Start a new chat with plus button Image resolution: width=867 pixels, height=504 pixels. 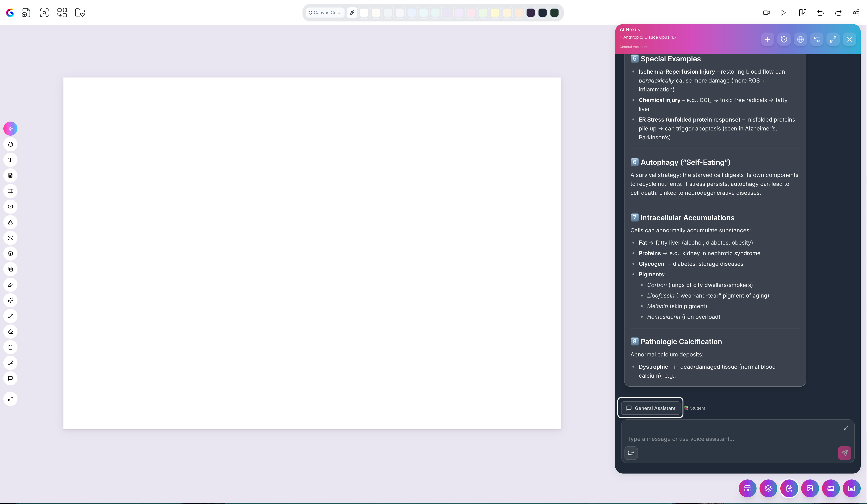768,40
